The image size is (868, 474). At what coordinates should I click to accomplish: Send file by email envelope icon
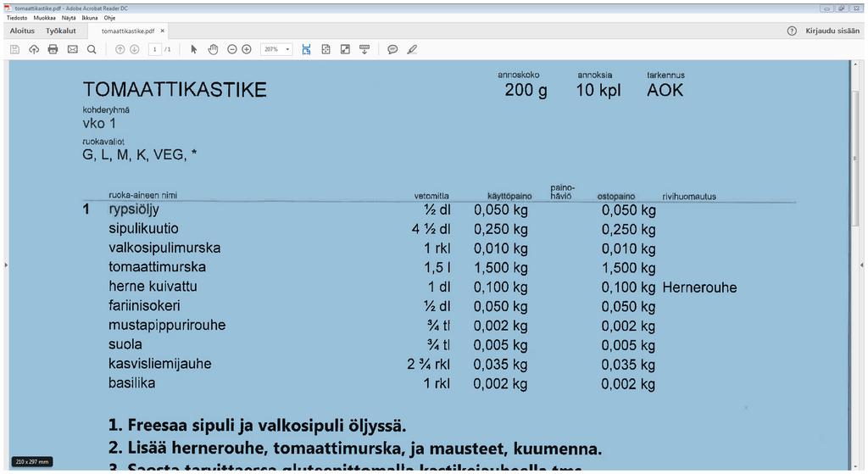coord(73,49)
